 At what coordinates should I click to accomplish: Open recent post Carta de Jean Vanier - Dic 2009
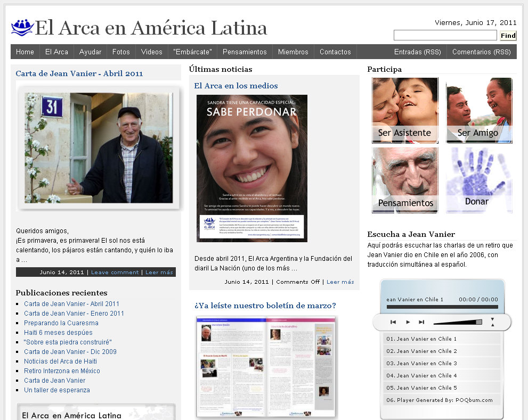coord(70,352)
